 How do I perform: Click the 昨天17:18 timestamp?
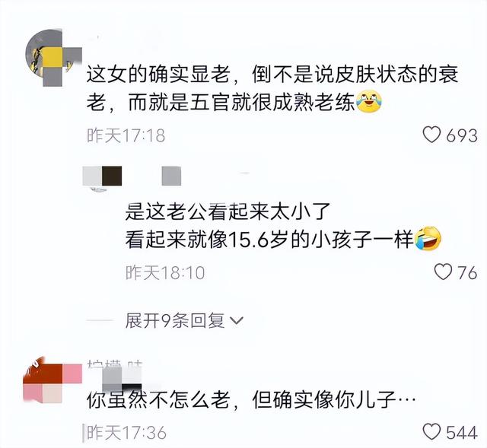(x=126, y=135)
